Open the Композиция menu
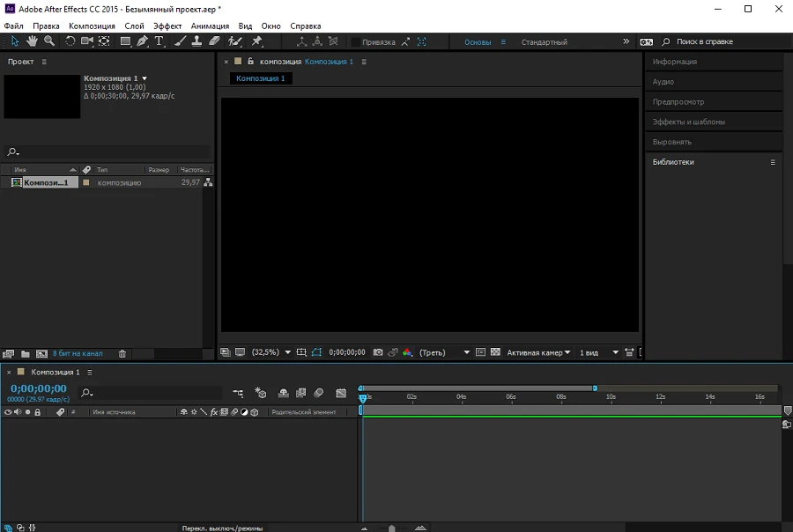Image resolution: width=793 pixels, height=532 pixels. [x=92, y=26]
